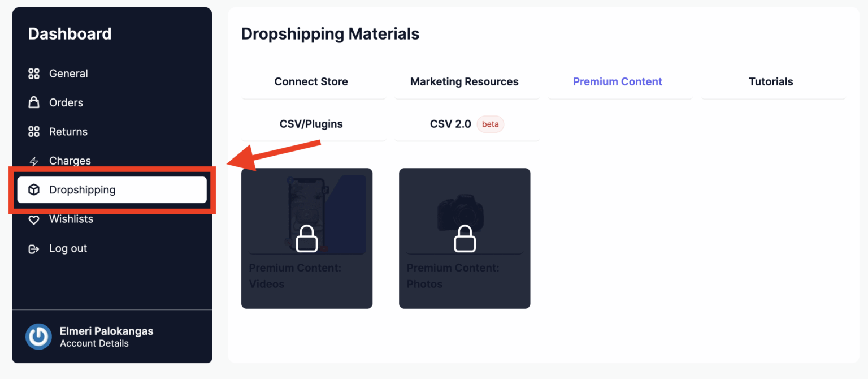Open Premium Content: Photos thumbnail
The width and height of the screenshot is (868, 379).
click(464, 212)
